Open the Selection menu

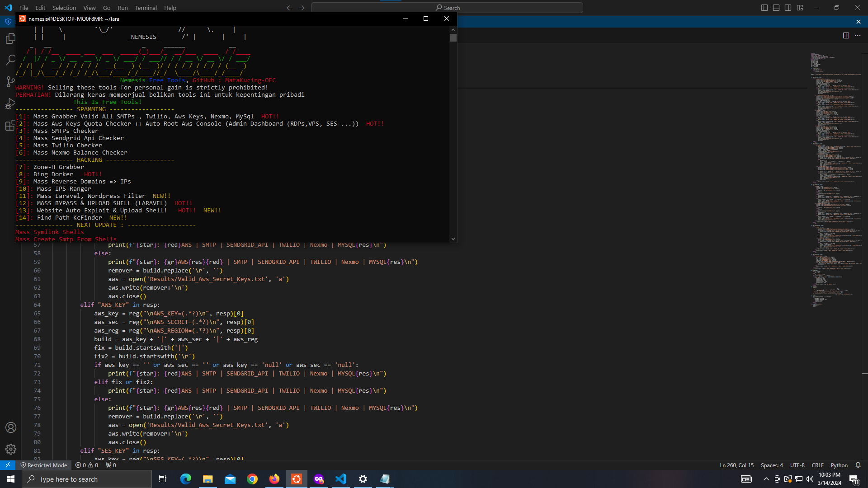point(64,8)
